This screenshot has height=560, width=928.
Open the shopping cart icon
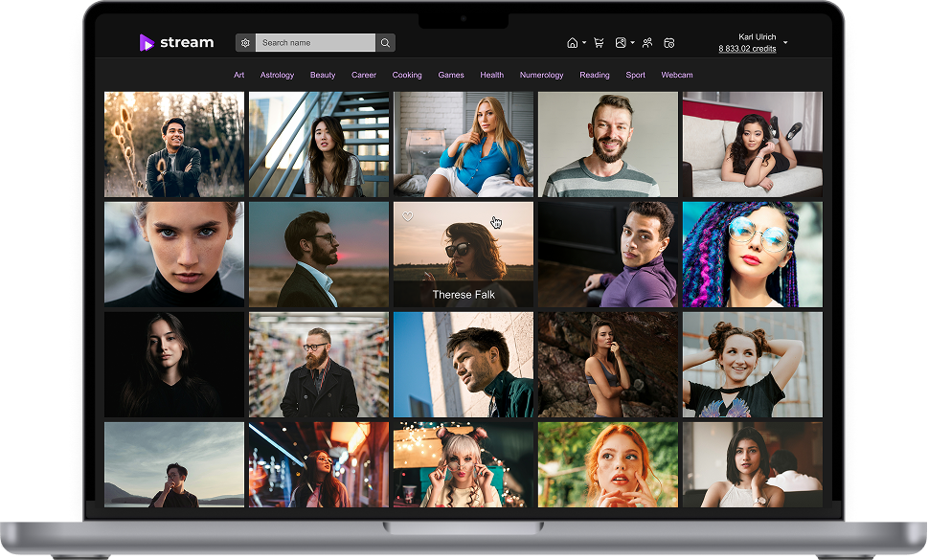(599, 43)
